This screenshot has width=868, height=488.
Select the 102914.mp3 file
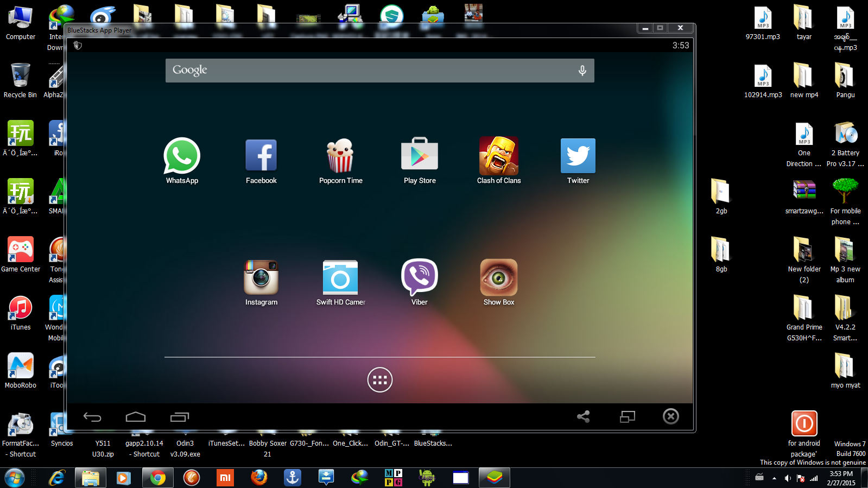coord(763,81)
